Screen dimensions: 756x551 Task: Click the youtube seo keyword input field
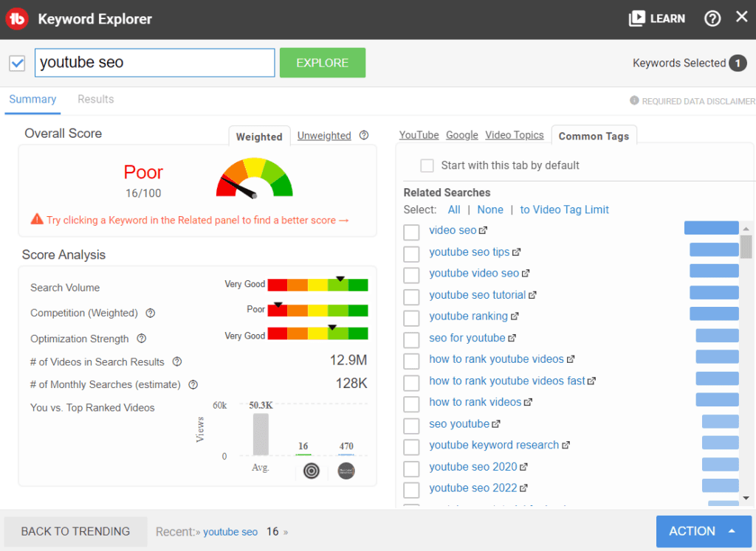(155, 63)
